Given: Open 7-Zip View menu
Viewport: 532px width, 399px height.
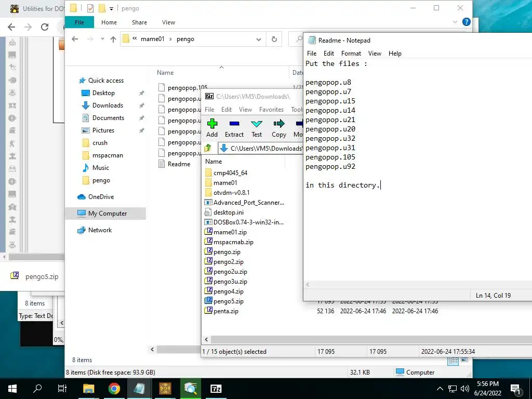Looking at the screenshot, I should [245, 110].
